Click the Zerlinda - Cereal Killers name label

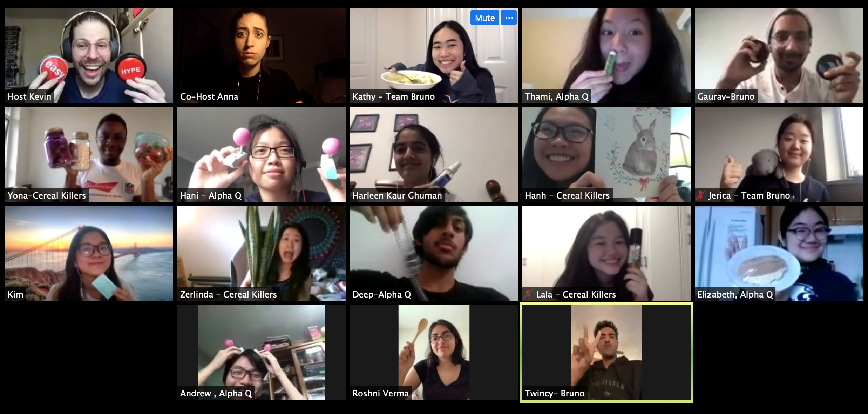pyautogui.click(x=229, y=294)
